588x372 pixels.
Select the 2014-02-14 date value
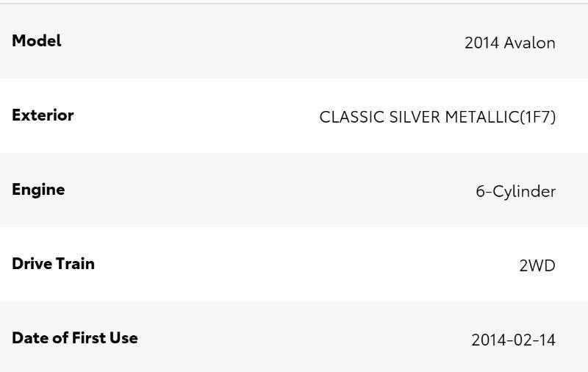point(513,340)
